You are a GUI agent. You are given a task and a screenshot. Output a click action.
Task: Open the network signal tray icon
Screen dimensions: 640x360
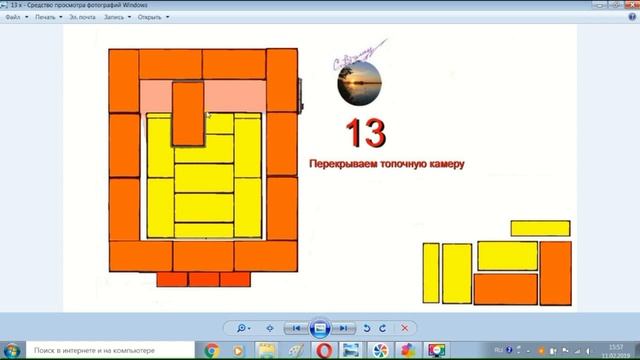pyautogui.click(x=577, y=351)
